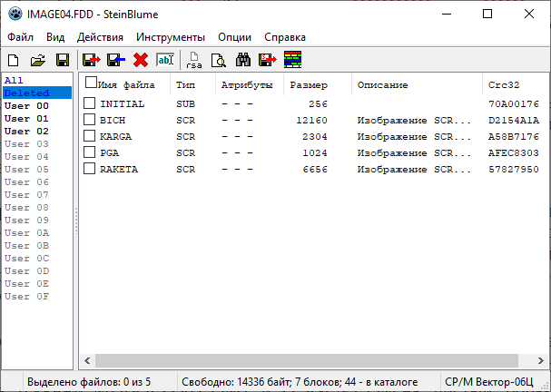
Task: Click the Crc32 value 57827950
Action: coord(514,169)
